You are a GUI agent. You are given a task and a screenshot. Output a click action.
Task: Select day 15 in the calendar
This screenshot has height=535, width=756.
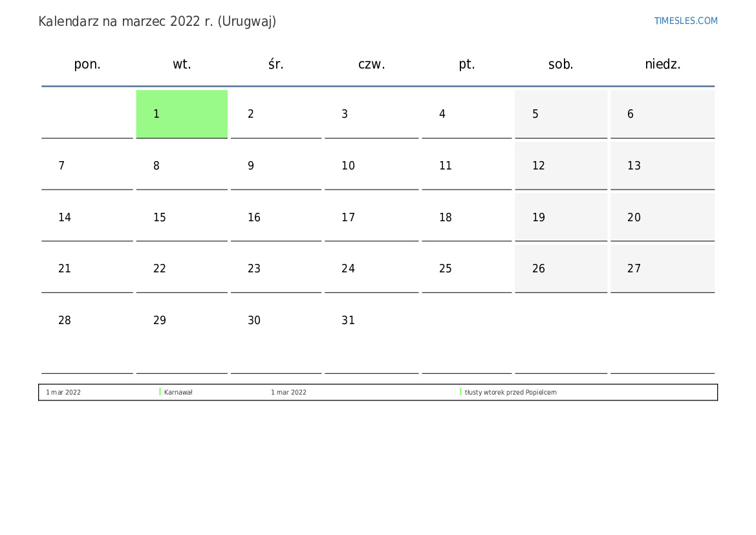click(182, 217)
